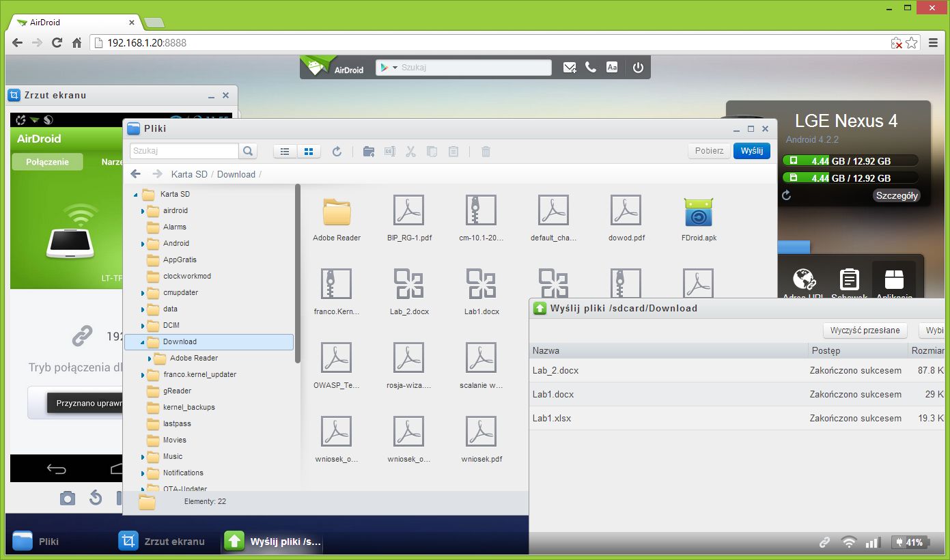The image size is (950, 560).
Task: Expand the cmupdater folder node
Action: click(143, 293)
